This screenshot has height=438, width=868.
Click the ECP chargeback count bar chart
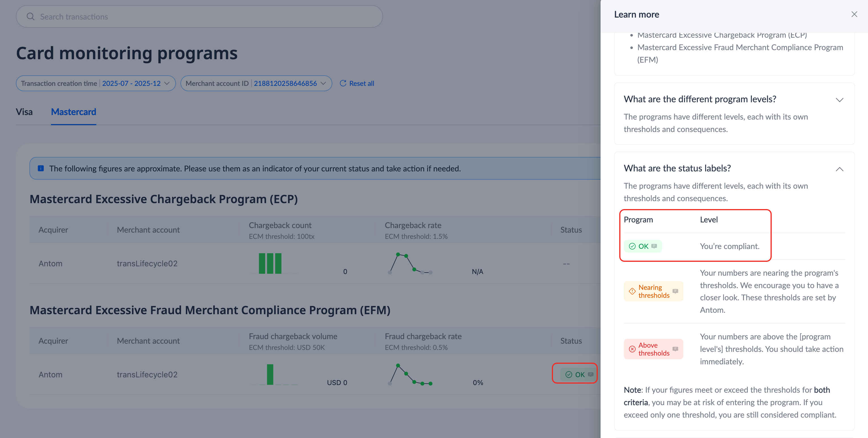[x=270, y=263]
